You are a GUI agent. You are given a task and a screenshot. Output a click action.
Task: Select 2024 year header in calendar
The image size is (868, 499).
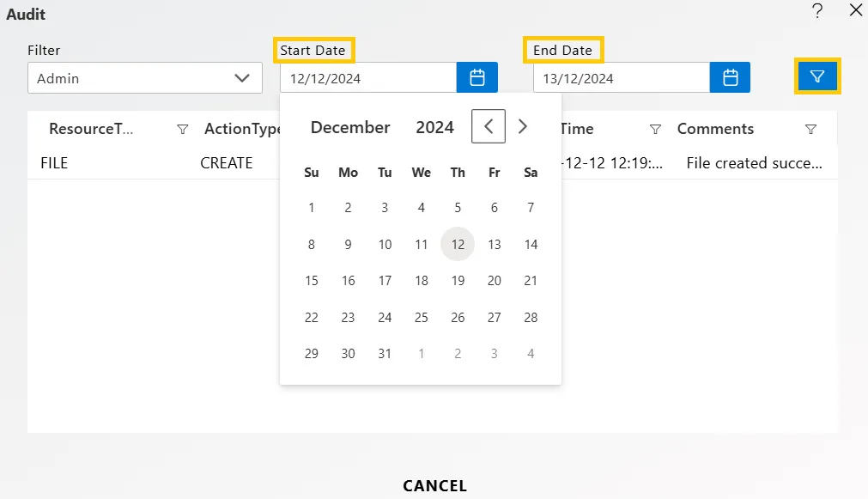[x=434, y=127]
